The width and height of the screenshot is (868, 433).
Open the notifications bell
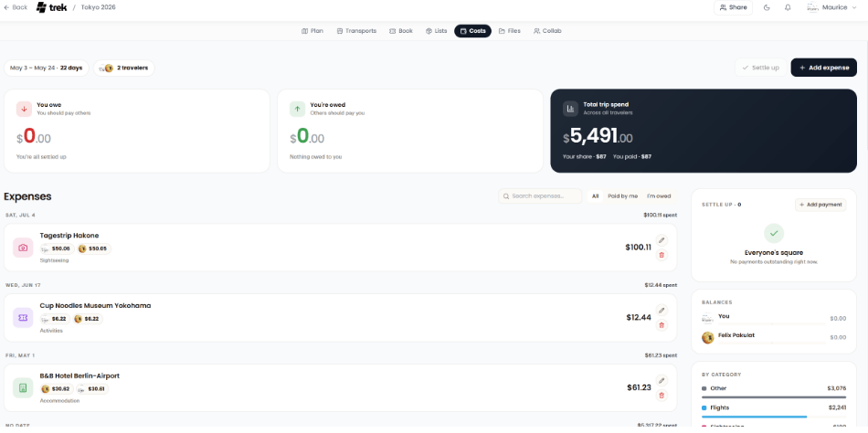788,7
